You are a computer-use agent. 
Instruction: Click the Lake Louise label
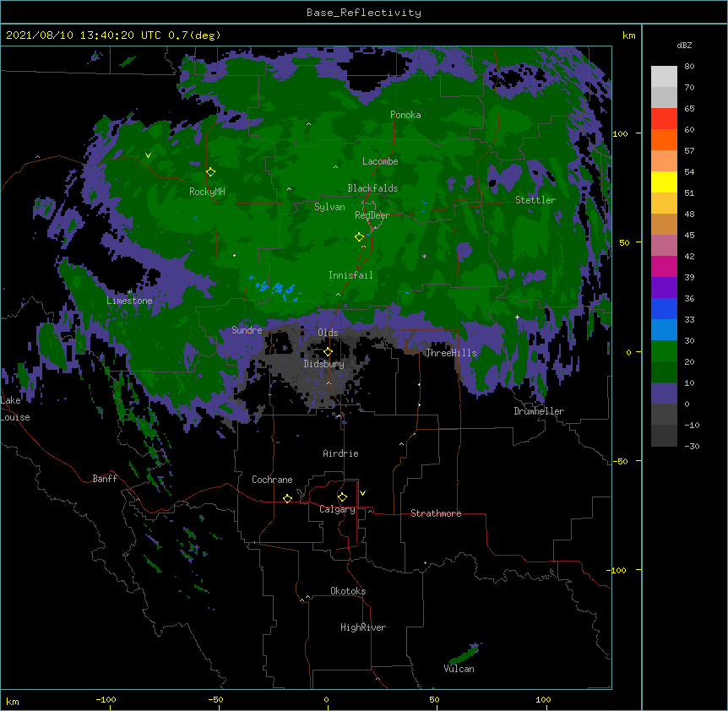coord(15,409)
